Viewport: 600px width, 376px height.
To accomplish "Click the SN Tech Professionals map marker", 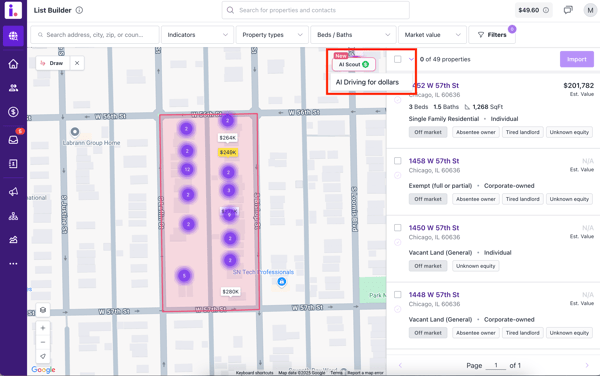I will (282, 282).
